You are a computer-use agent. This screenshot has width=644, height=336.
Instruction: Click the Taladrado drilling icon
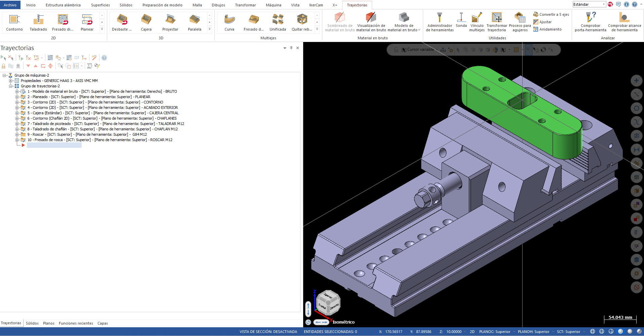point(38,23)
